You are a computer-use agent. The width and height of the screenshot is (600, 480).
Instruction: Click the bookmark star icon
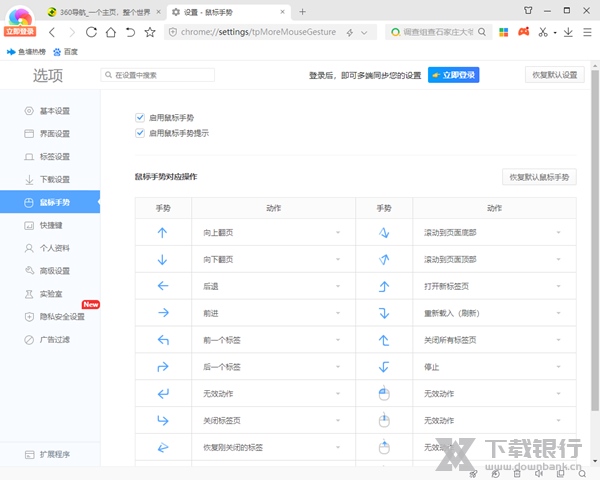click(150, 32)
